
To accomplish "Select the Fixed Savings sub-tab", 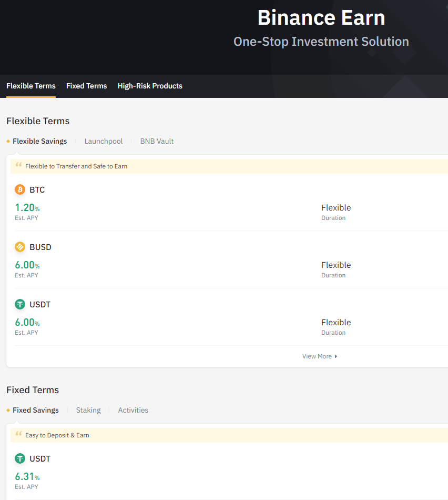I will 36,410.
